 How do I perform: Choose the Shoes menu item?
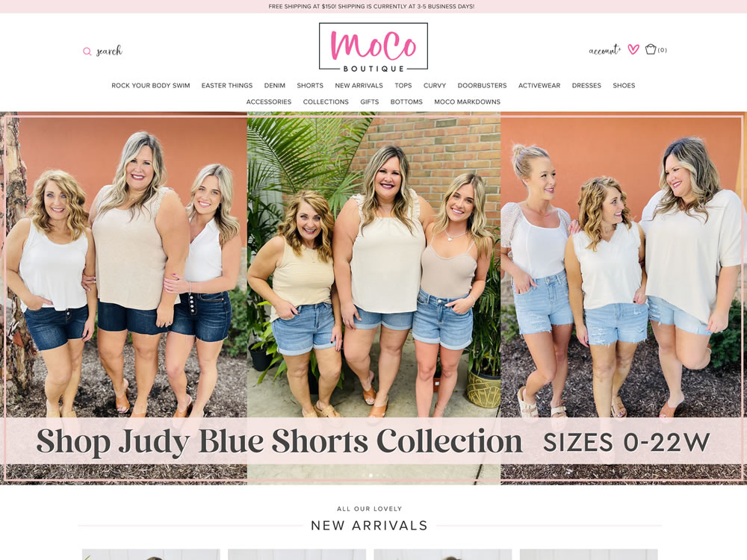[624, 86]
